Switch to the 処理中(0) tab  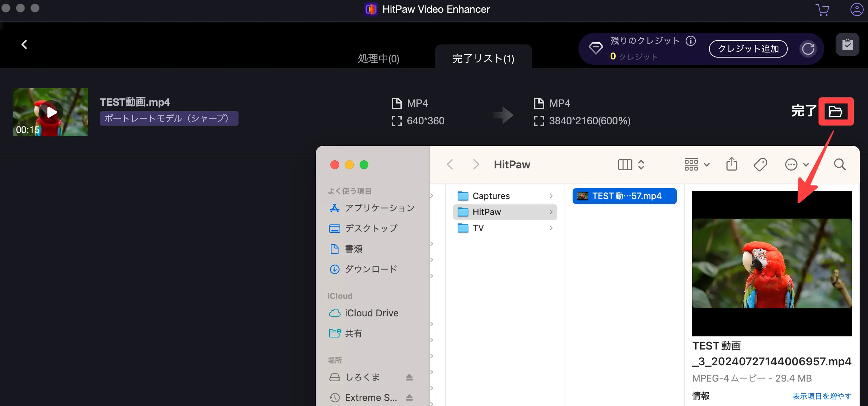[378, 58]
